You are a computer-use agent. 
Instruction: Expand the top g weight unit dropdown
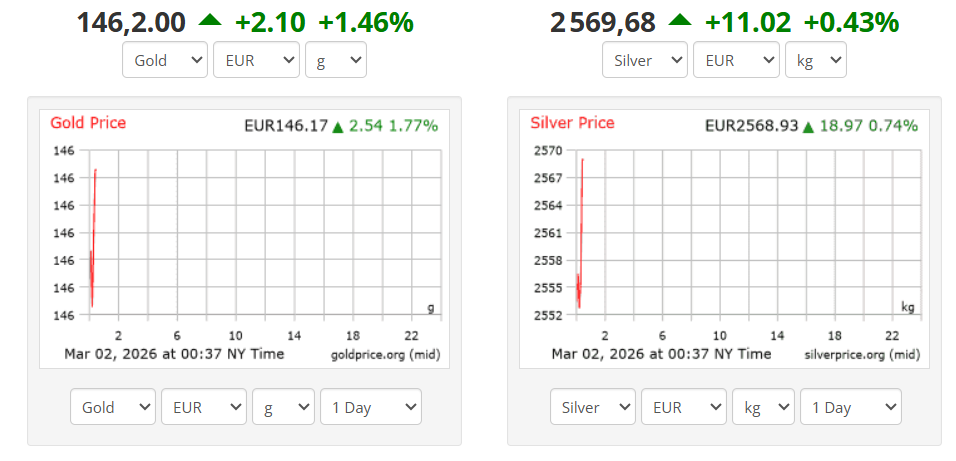pos(335,60)
